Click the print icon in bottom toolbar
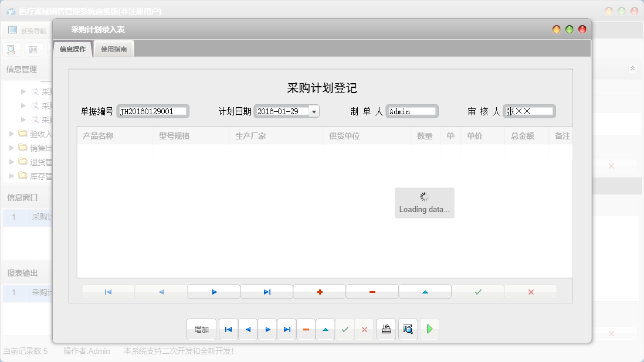This screenshot has height=362, width=644. tap(386, 329)
